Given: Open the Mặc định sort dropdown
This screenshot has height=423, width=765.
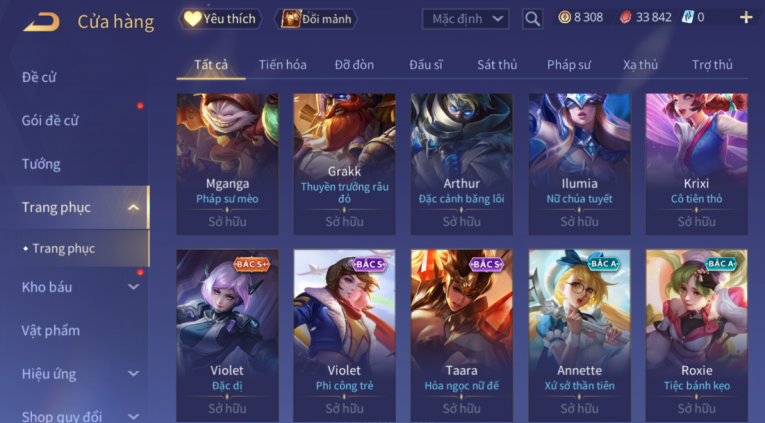Looking at the screenshot, I should coord(465,19).
